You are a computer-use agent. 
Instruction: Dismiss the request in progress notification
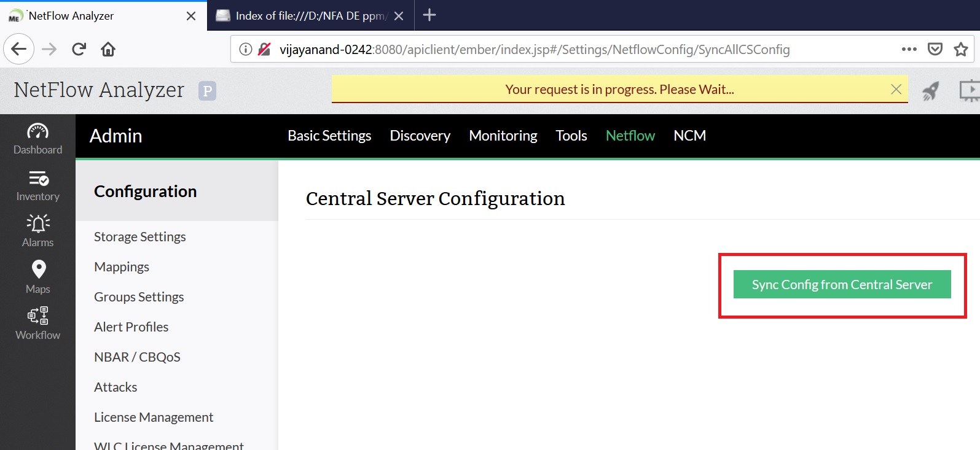[x=896, y=90]
